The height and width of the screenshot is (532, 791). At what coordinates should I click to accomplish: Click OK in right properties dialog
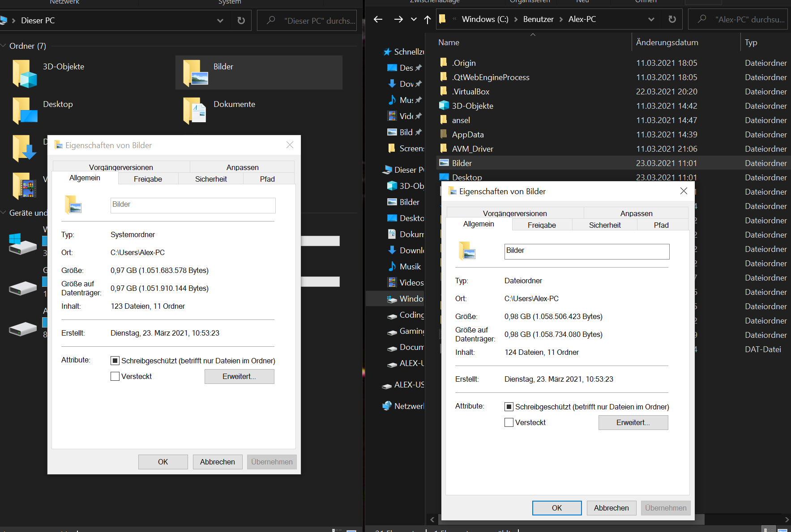tap(557, 508)
